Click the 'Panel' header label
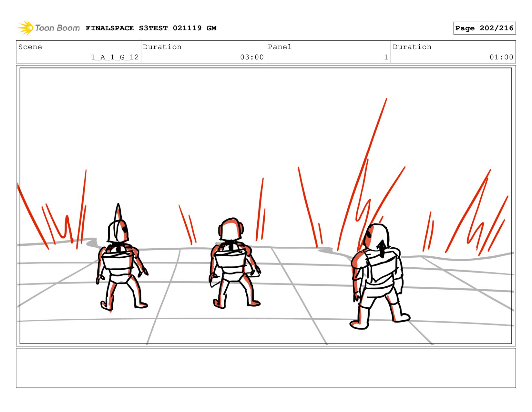This screenshot has width=532, height=412. (x=280, y=47)
